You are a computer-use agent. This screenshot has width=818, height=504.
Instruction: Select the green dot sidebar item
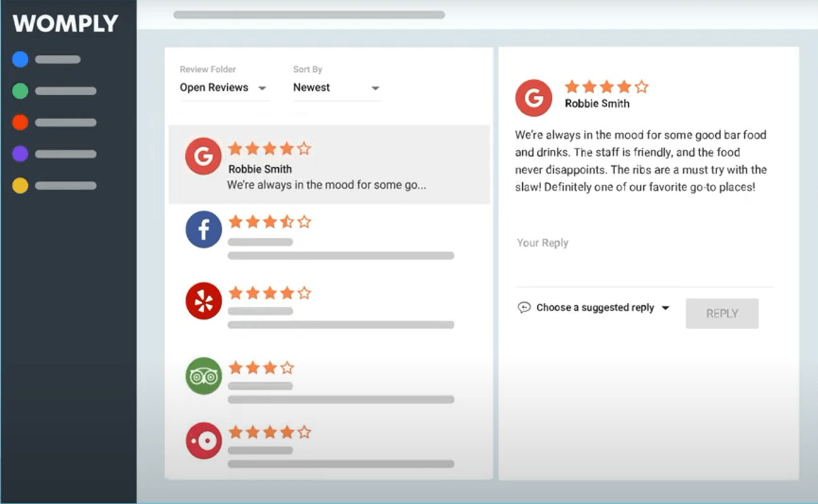20,91
